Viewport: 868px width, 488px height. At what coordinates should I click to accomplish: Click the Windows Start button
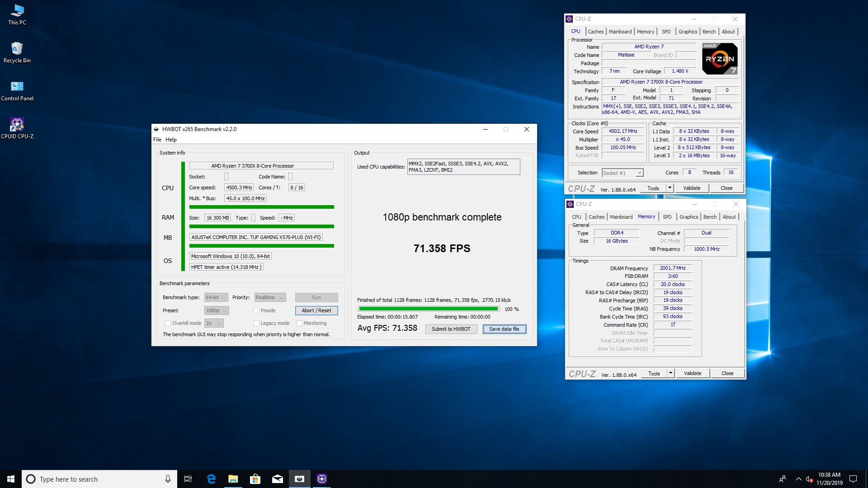[11, 479]
